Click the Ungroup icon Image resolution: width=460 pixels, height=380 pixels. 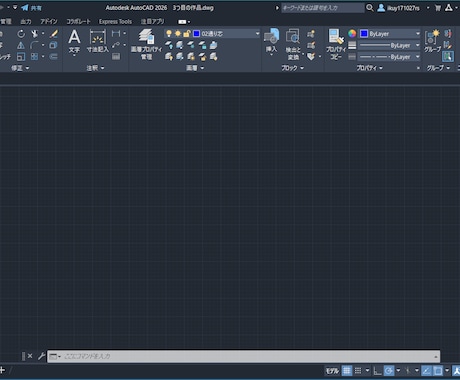point(448,34)
